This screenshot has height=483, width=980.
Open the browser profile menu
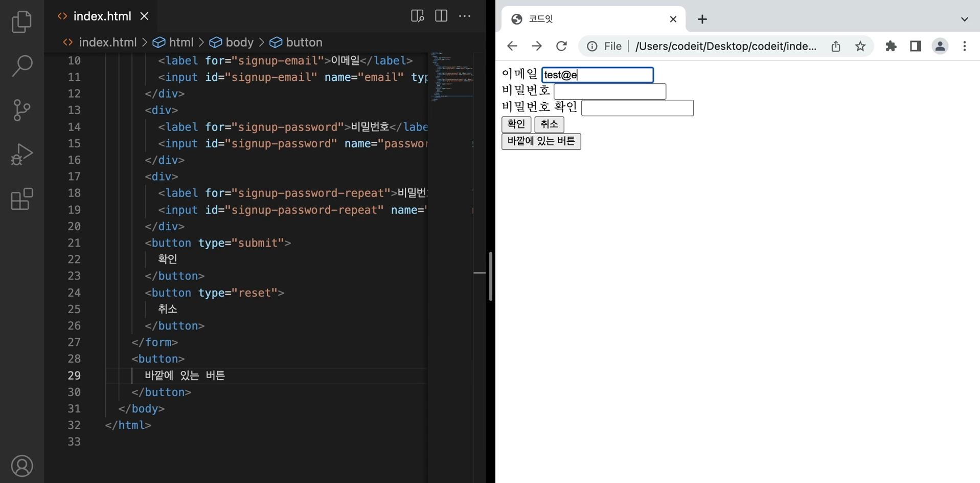click(x=940, y=46)
